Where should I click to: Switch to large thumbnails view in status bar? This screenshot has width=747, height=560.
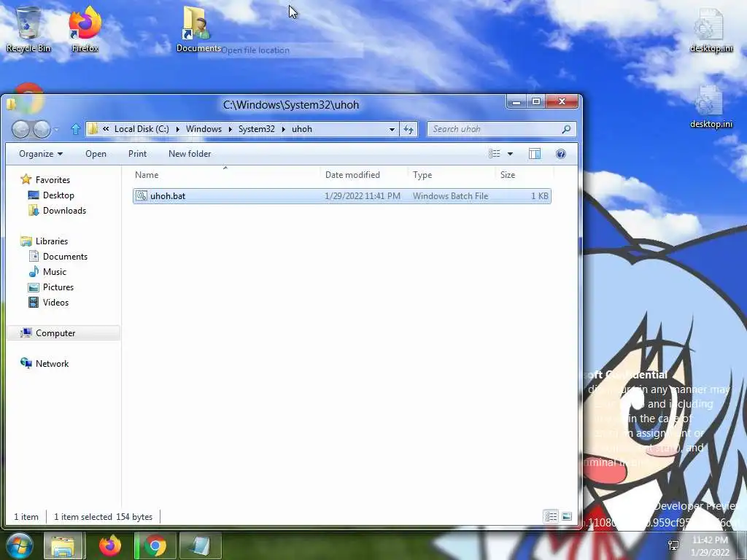(x=566, y=517)
